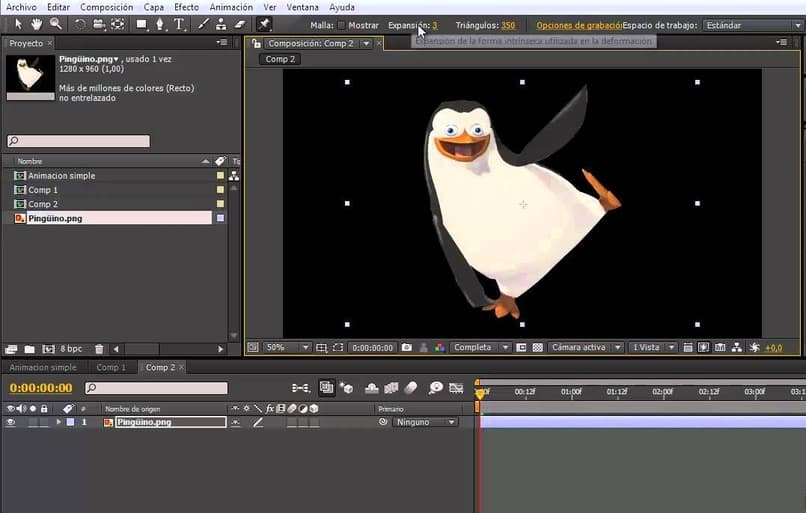Select the Rectangle shape tool

click(x=141, y=24)
